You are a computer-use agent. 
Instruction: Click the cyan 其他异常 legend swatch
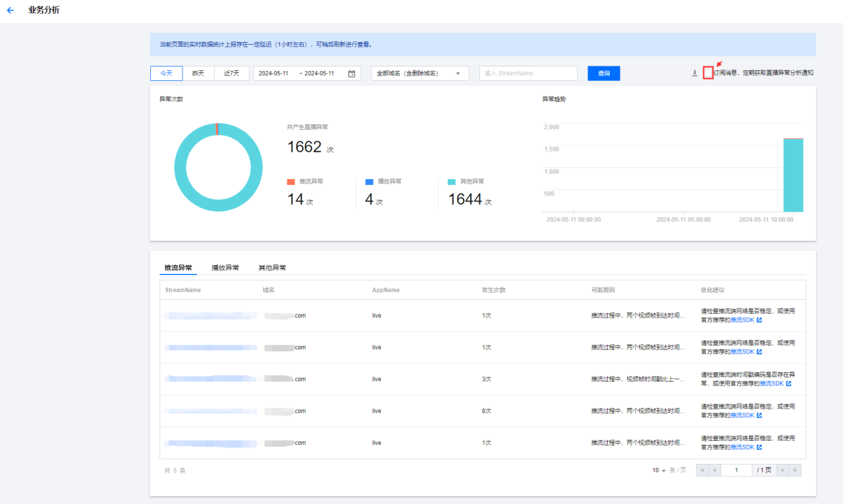point(452,182)
